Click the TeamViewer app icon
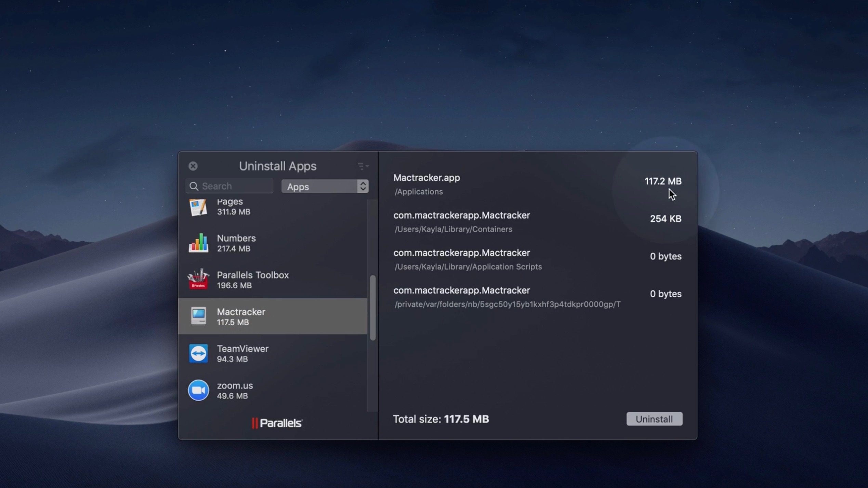 (198, 353)
